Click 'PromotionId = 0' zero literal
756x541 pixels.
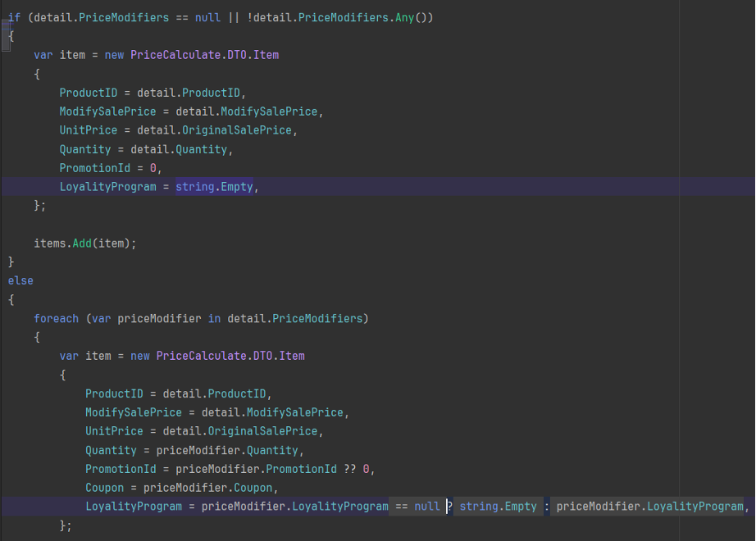(x=153, y=168)
